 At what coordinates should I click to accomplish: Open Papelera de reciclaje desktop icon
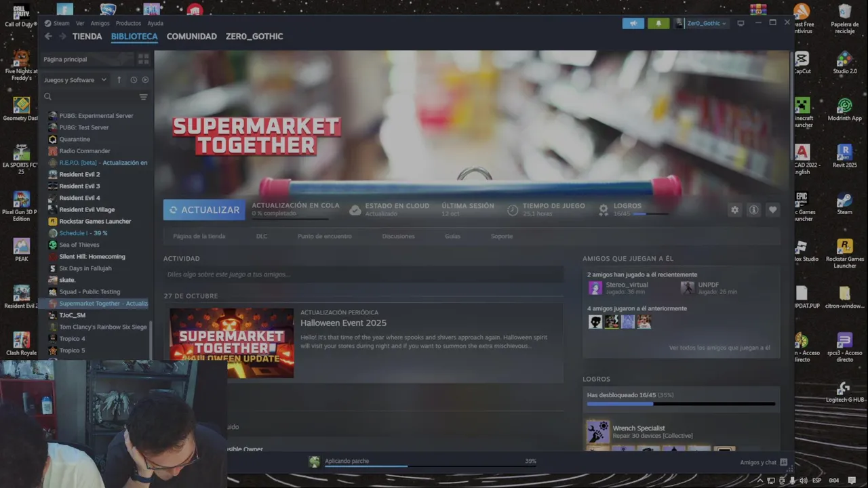pyautogui.click(x=844, y=19)
